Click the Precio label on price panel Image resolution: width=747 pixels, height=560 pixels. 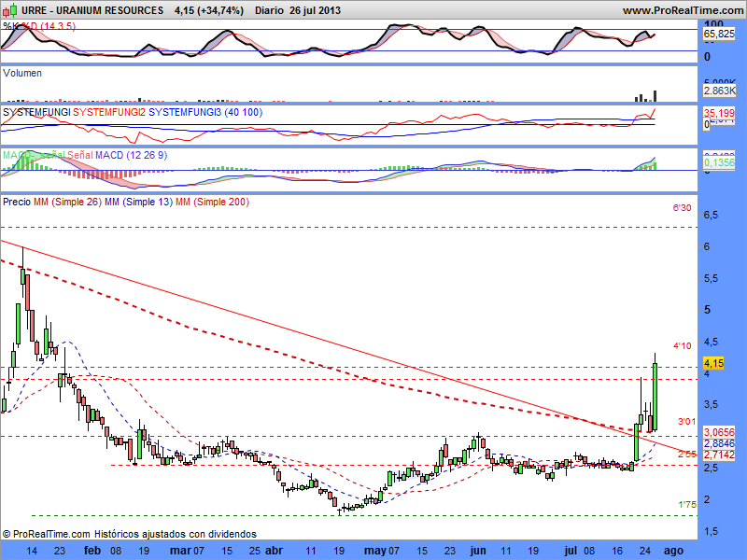(17, 202)
